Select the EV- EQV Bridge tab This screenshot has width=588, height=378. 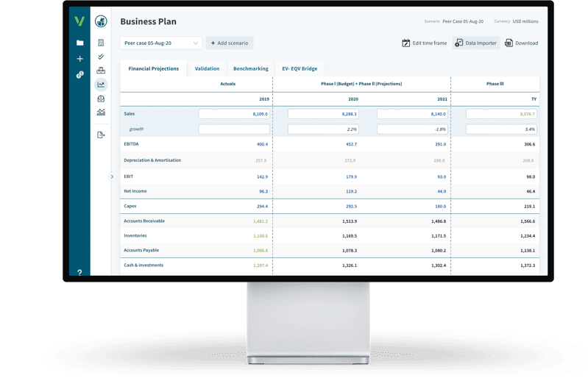coord(300,68)
